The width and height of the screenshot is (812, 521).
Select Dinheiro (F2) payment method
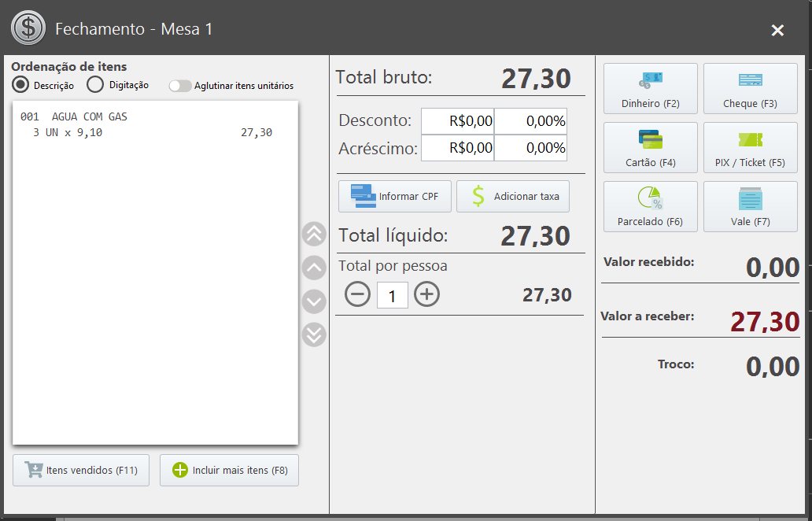tap(651, 89)
